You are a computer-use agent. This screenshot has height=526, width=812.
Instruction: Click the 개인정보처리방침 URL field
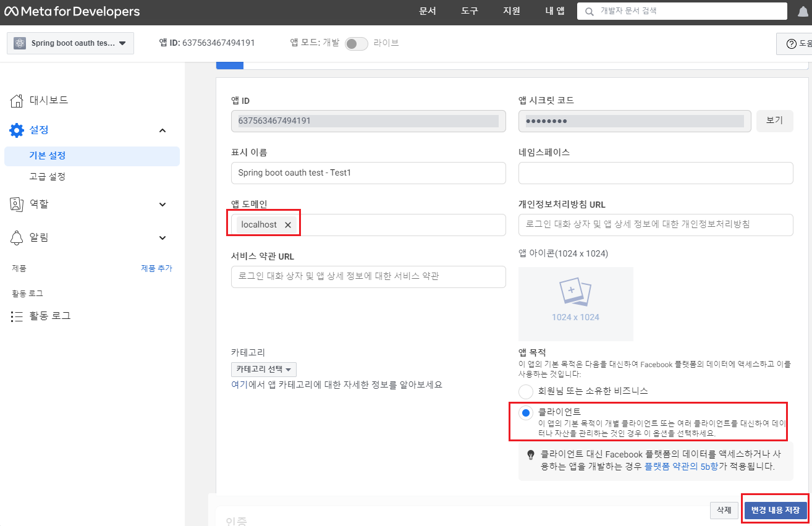[x=656, y=225]
